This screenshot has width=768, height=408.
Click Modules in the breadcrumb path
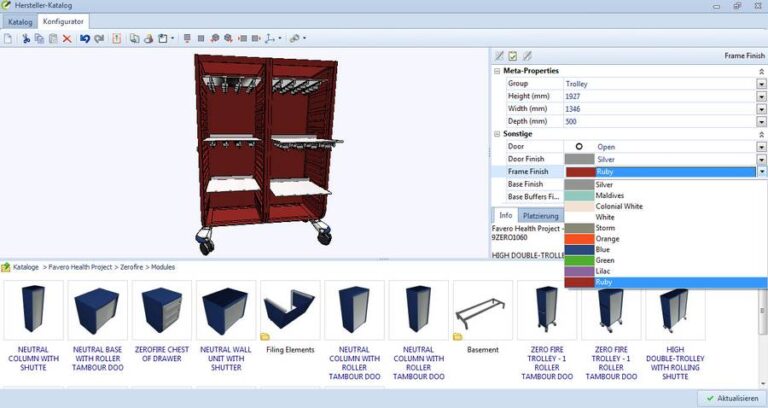163,267
